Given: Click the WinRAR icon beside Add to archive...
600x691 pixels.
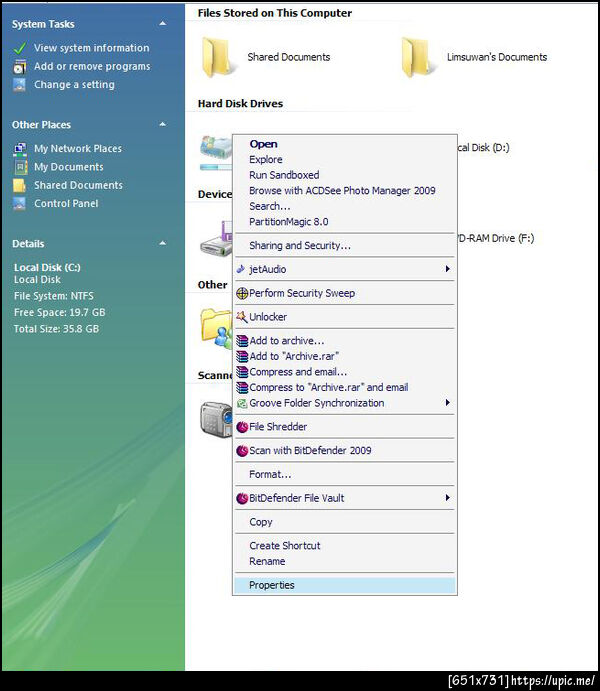Looking at the screenshot, I should [x=242, y=341].
